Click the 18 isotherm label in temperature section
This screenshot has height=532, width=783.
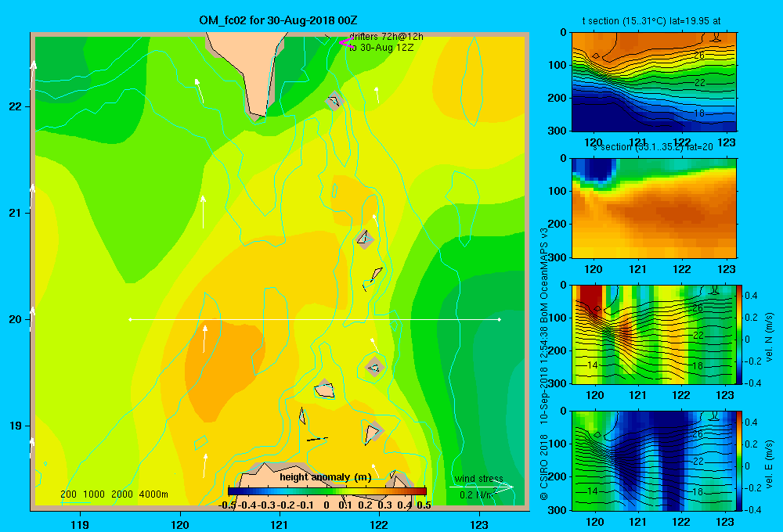tap(699, 113)
